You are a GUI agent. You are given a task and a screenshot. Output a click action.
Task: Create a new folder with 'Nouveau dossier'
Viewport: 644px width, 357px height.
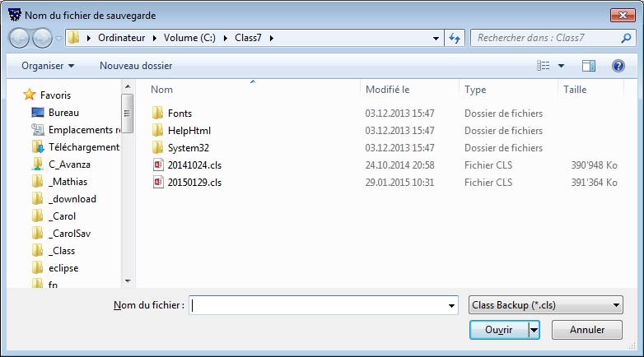(x=136, y=66)
